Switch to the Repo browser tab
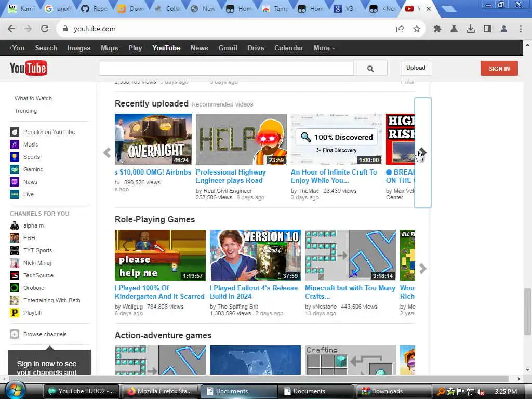 95,9
